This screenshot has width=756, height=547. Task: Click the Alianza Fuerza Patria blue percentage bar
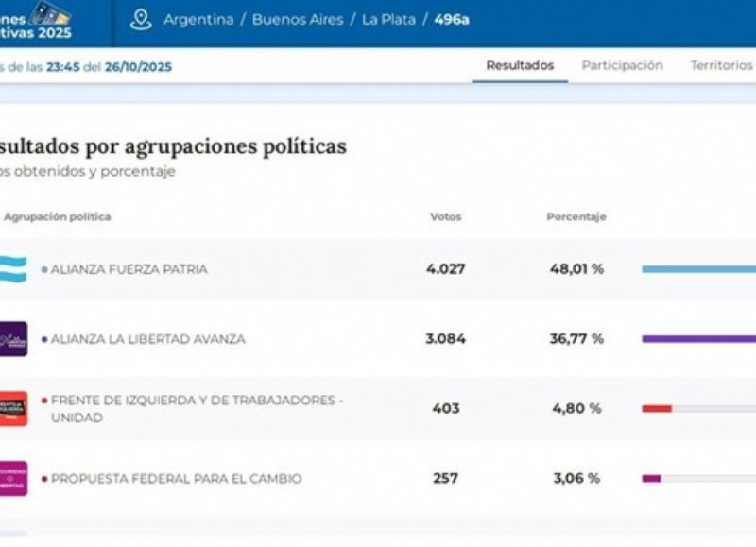697,269
